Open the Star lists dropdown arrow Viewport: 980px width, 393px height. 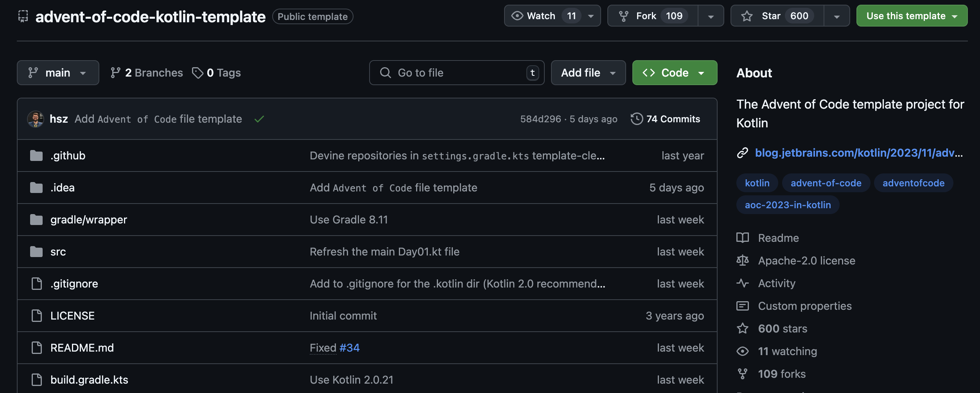[836, 16]
